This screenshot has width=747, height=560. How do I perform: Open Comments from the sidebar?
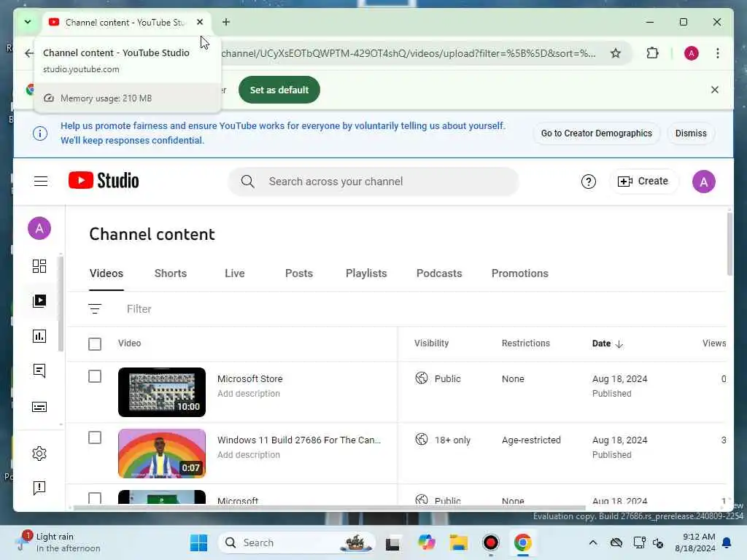pyautogui.click(x=39, y=371)
